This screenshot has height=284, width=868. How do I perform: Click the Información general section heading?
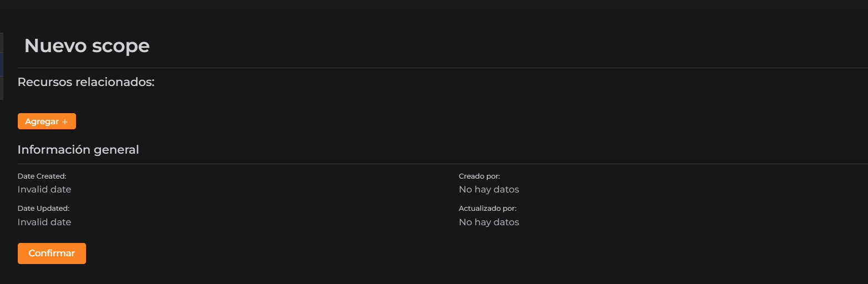pyautogui.click(x=78, y=150)
